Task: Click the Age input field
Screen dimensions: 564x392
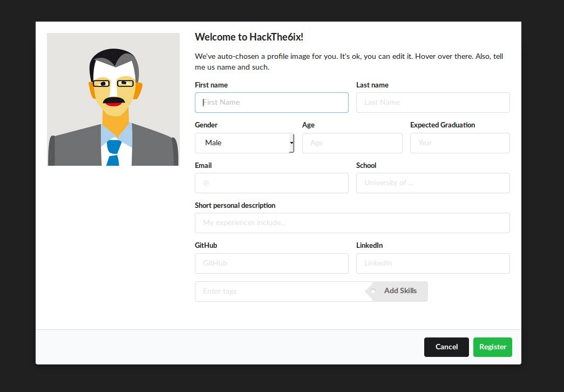Action: tap(352, 143)
